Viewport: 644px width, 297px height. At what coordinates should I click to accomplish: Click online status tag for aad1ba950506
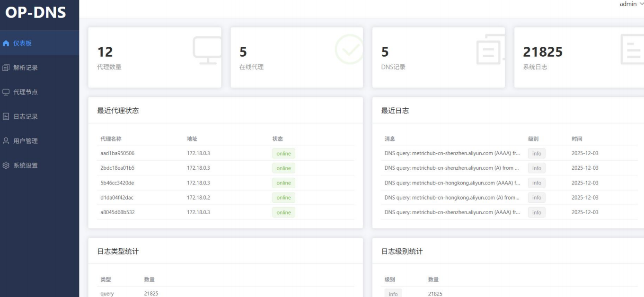pyautogui.click(x=283, y=153)
